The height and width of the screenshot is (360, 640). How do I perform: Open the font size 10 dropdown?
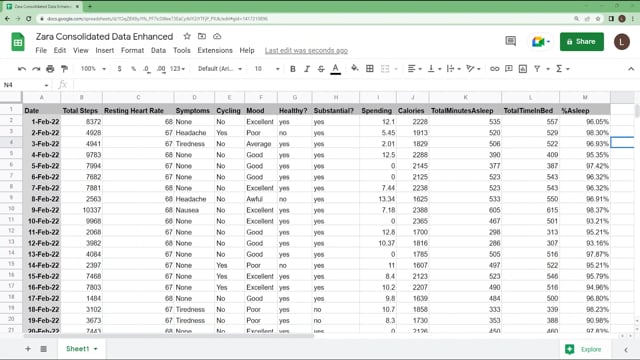coord(267,69)
